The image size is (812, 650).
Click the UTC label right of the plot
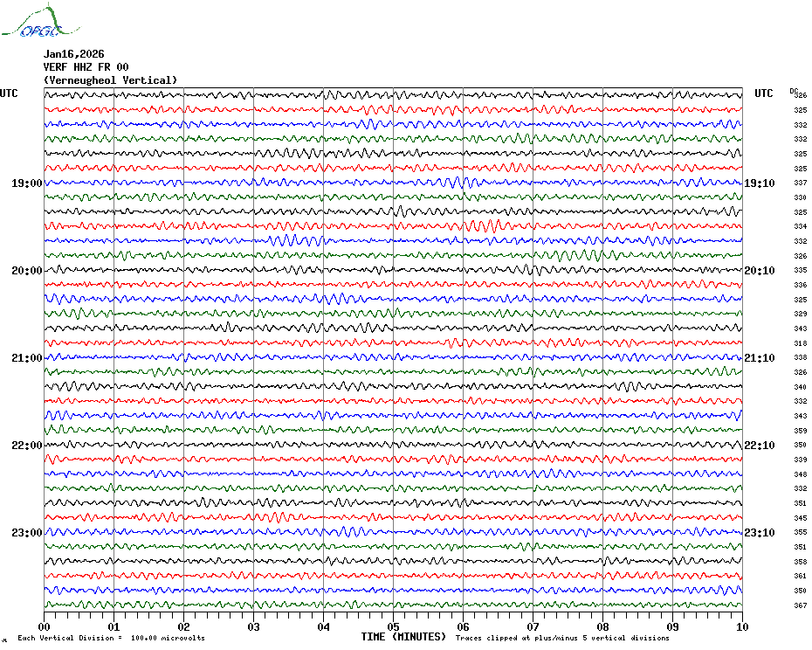coord(763,93)
